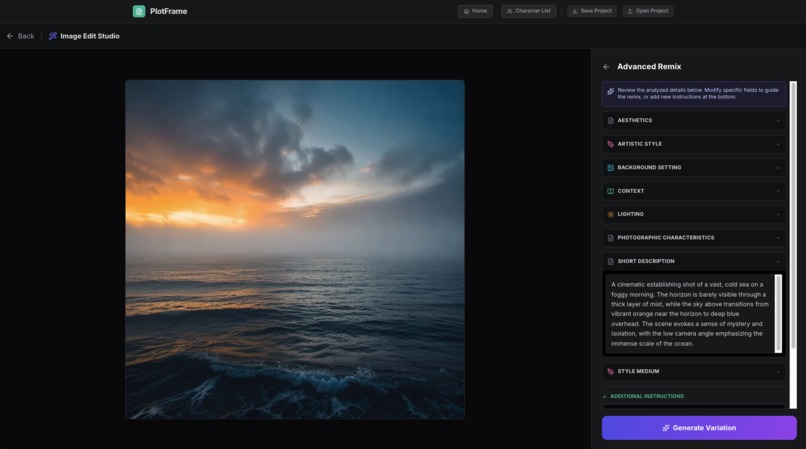Expand Photographic Characteristics chevron
This screenshot has height=449, width=806.
coord(778,238)
